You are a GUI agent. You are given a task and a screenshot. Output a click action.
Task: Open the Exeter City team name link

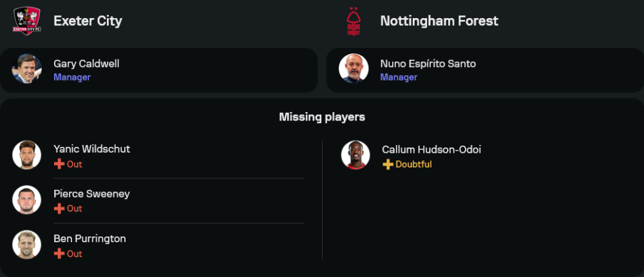pos(88,21)
